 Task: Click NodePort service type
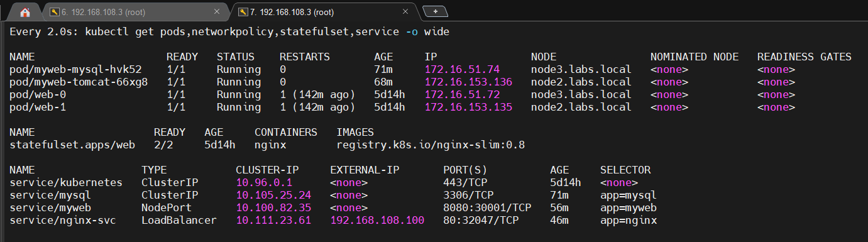point(167,207)
